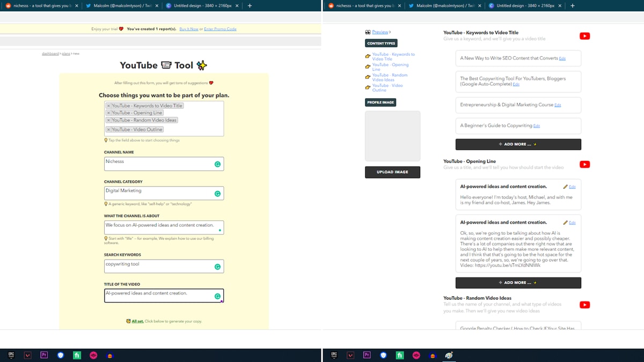Click the eyes icon next to Preview
This screenshot has height=362, width=644.
(x=368, y=32)
